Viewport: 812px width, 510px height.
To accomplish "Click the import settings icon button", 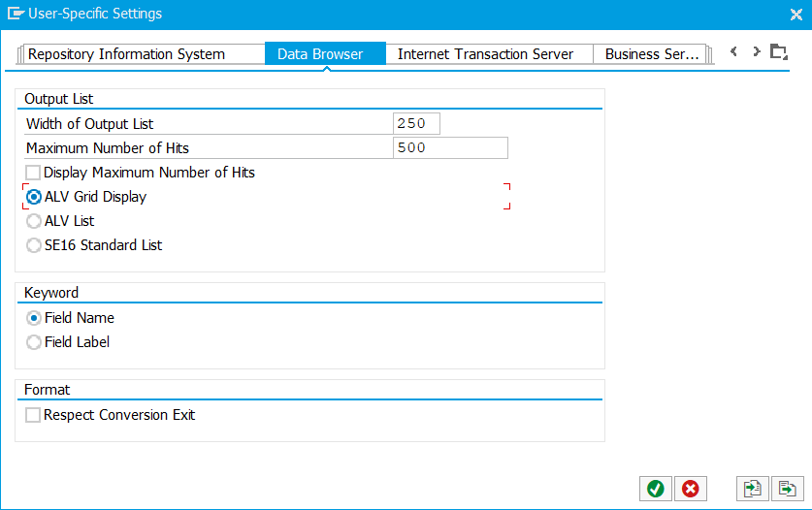I will tap(753, 489).
